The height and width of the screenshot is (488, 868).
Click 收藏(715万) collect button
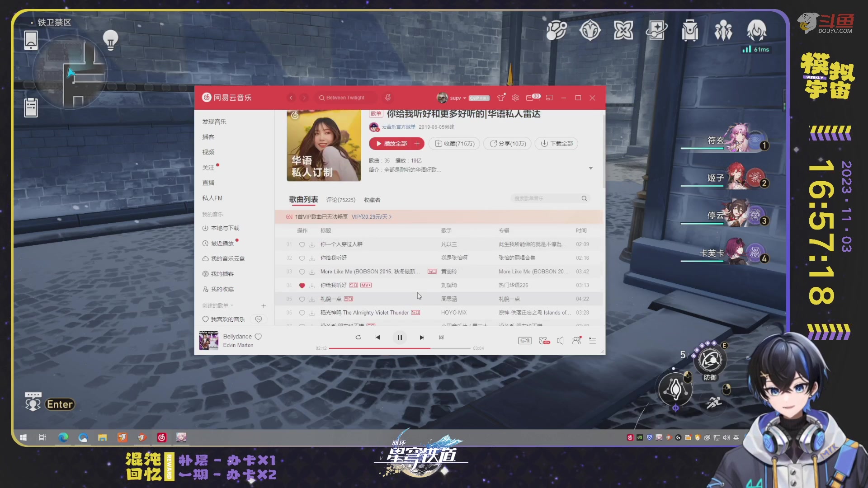click(454, 144)
